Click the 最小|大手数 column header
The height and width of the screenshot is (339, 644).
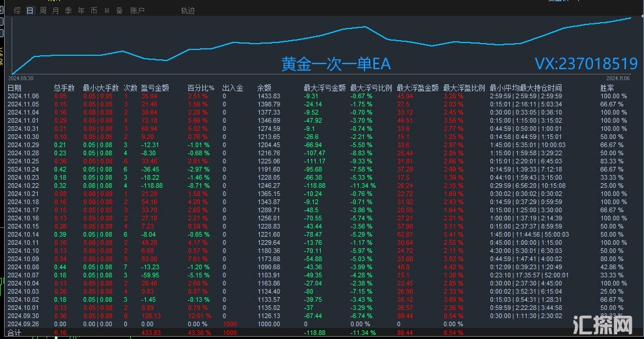pos(101,88)
